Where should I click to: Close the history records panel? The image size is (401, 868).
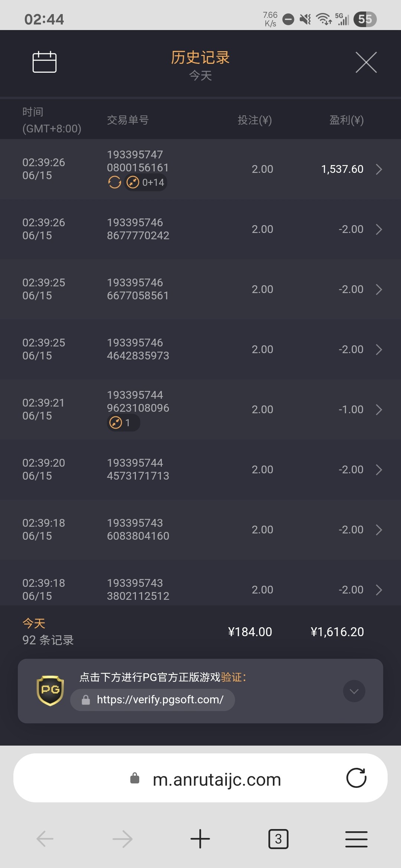point(366,62)
